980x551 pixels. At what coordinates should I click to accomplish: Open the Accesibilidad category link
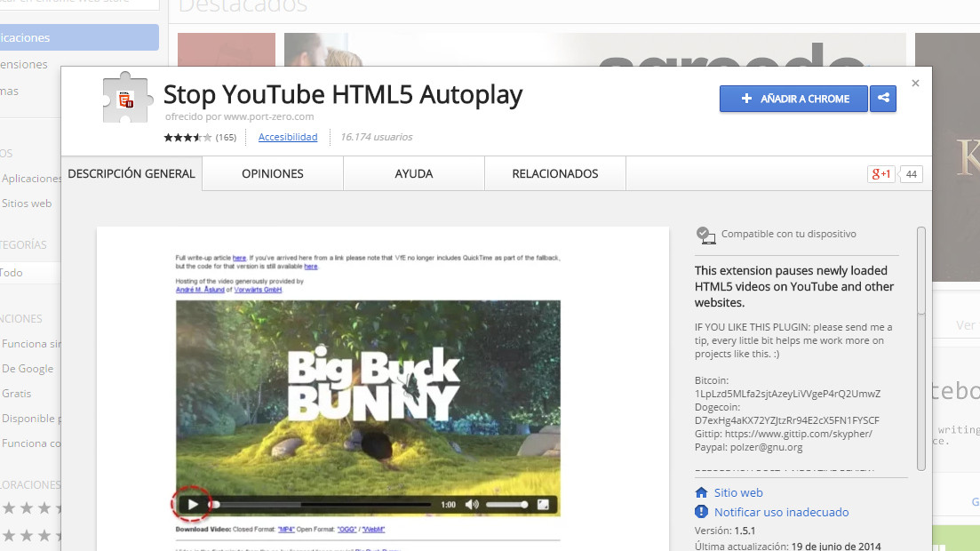coord(288,137)
